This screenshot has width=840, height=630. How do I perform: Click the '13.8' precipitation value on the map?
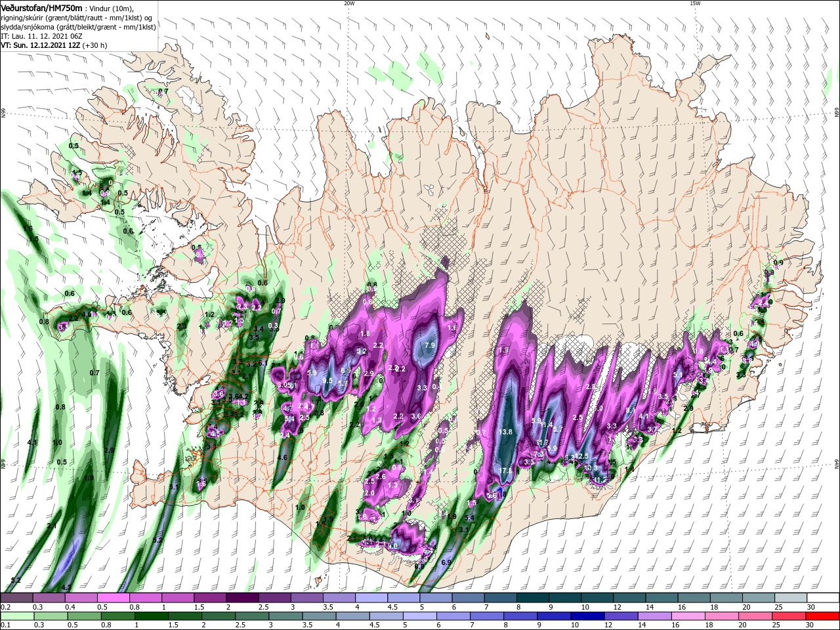(x=505, y=432)
